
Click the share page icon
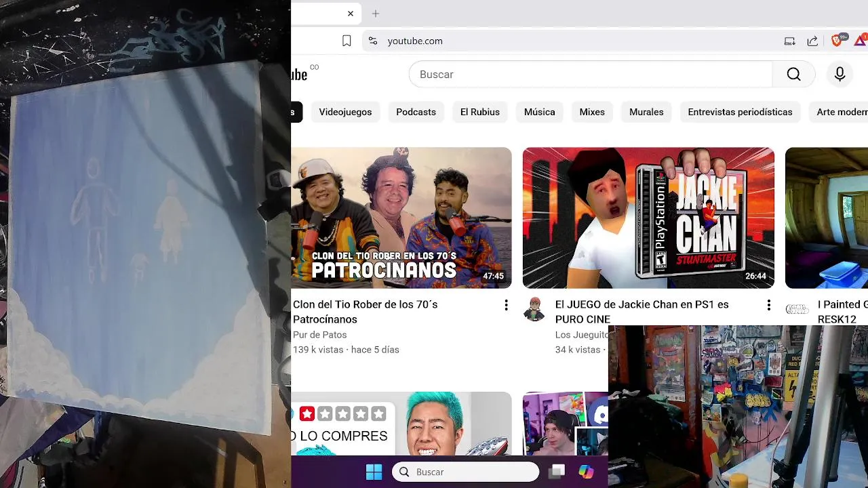tap(812, 41)
